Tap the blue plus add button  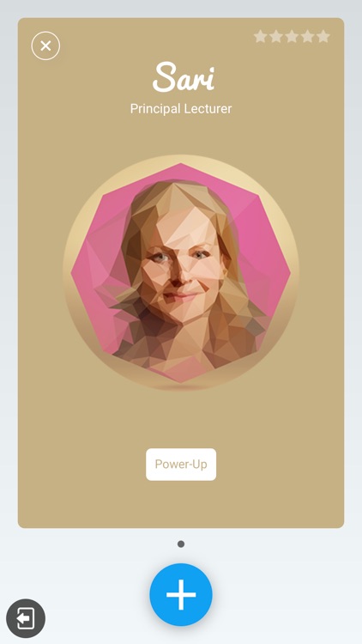(x=181, y=595)
